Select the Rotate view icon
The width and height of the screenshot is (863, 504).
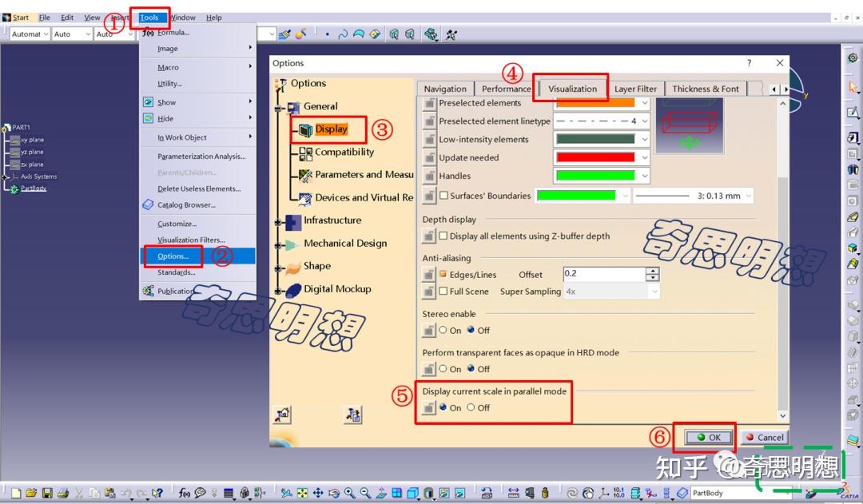tap(333, 493)
